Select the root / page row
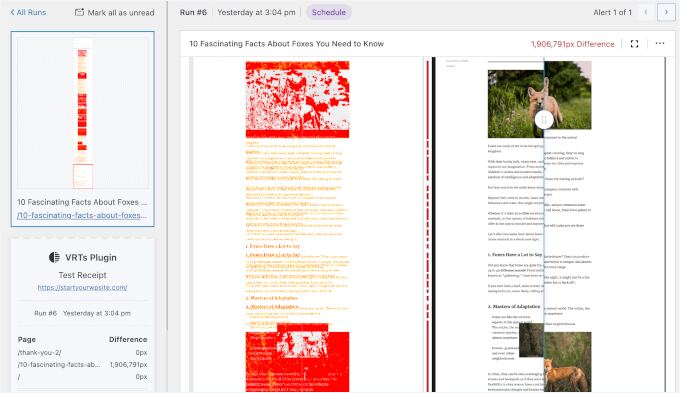 [x=82, y=377]
